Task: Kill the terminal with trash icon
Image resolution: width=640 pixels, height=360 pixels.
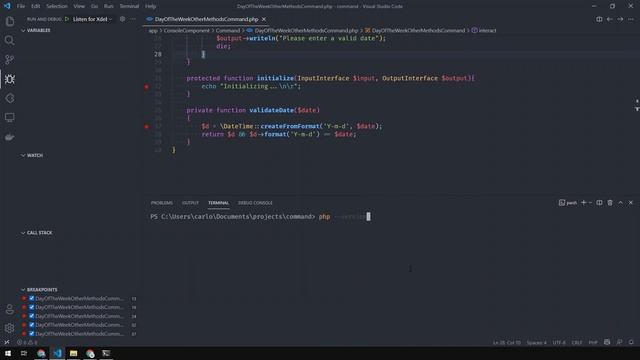Action: click(x=610, y=202)
